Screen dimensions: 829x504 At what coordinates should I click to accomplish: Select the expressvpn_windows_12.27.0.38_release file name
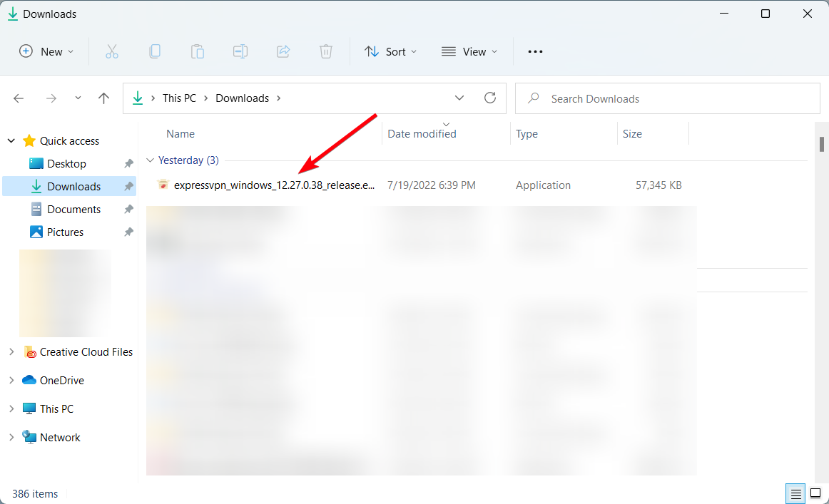tap(274, 185)
